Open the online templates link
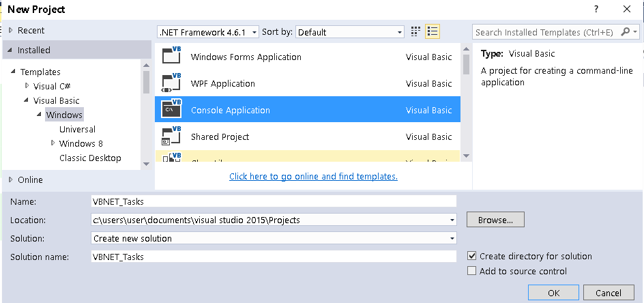The width and height of the screenshot is (644, 303). tap(313, 176)
